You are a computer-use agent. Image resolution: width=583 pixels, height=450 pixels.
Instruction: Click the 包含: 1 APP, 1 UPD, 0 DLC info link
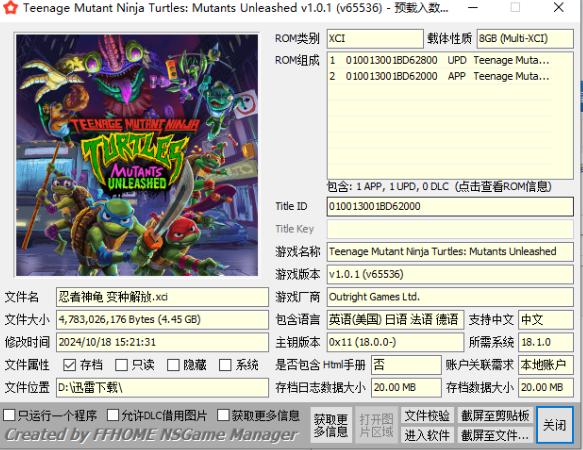point(439,186)
